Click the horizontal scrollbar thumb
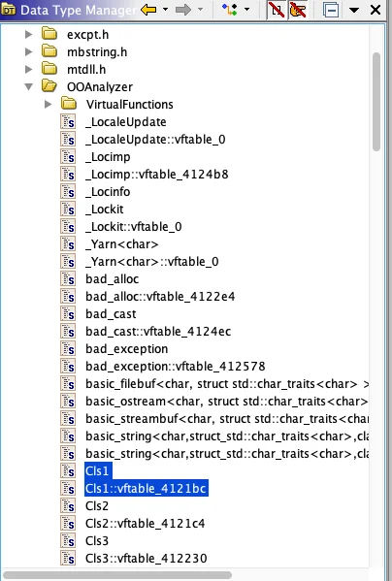Screen dimensions: 392x581 (117, 575)
